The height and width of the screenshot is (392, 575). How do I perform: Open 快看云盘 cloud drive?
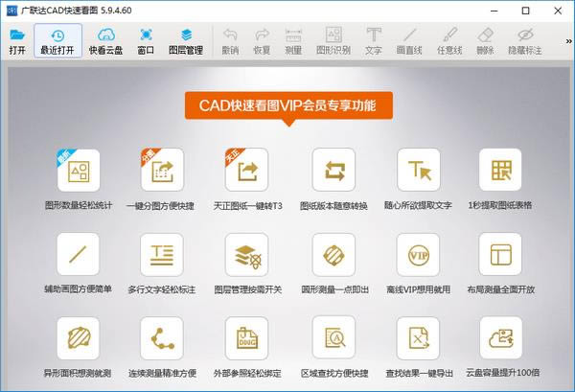(105, 41)
